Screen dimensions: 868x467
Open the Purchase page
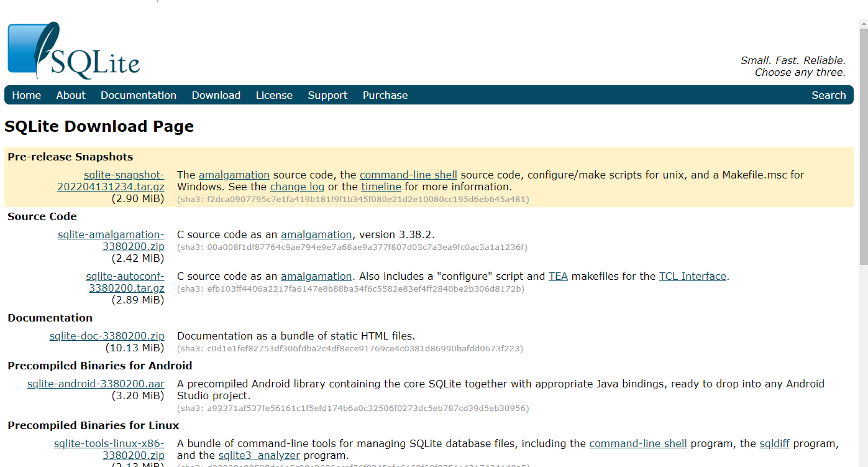coord(385,95)
